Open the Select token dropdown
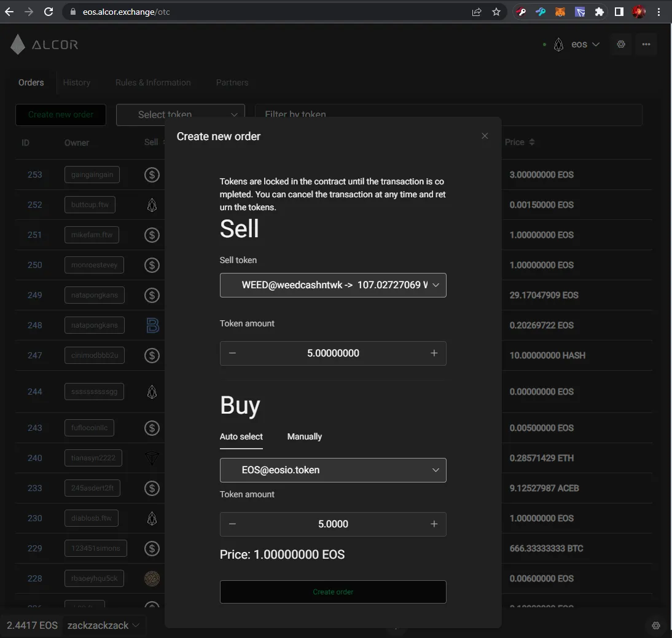Image resolution: width=672 pixels, height=638 pixels. click(x=181, y=114)
